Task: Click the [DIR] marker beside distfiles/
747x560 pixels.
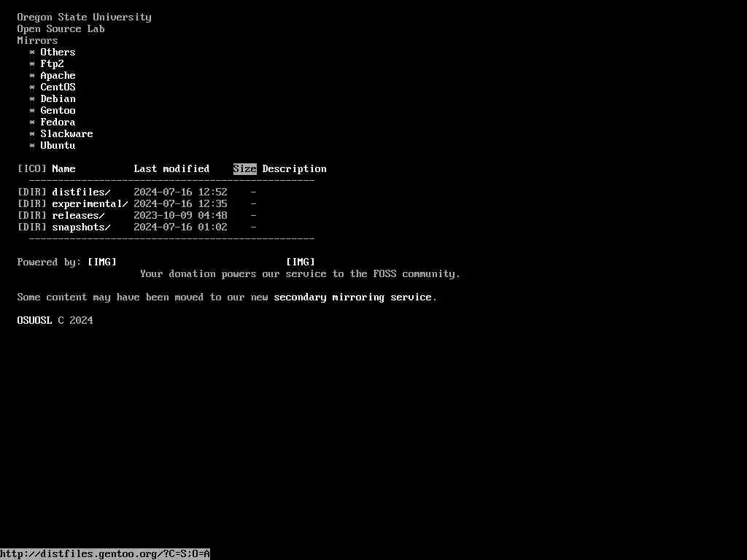Action: point(32,192)
